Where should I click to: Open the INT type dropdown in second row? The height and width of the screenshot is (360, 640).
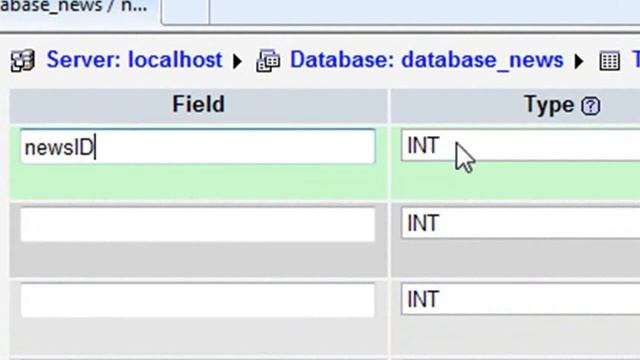click(520, 223)
